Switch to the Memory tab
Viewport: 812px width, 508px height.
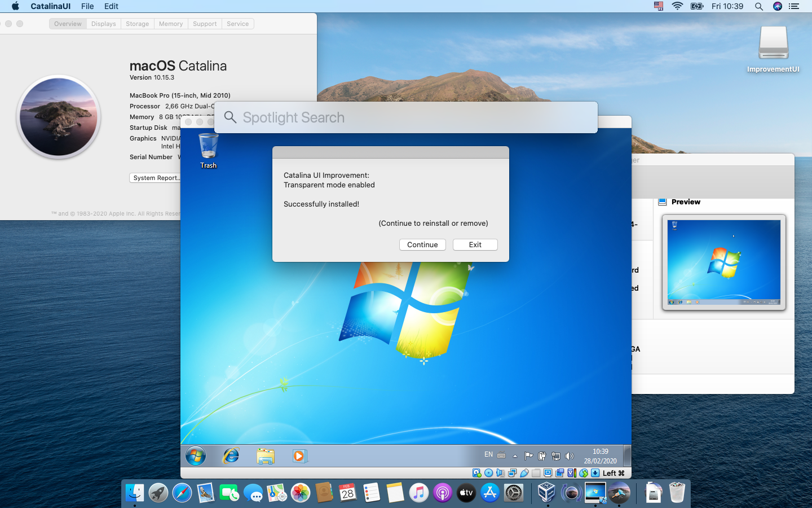click(171, 24)
